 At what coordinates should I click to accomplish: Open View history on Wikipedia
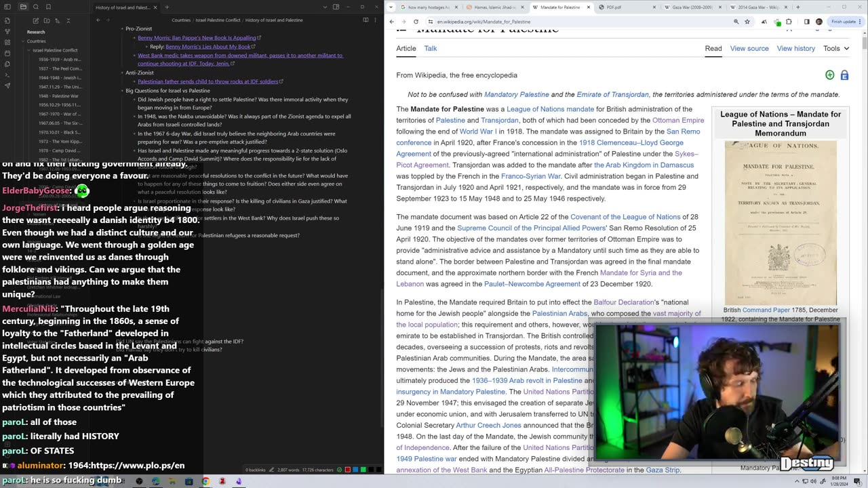[x=796, y=49]
